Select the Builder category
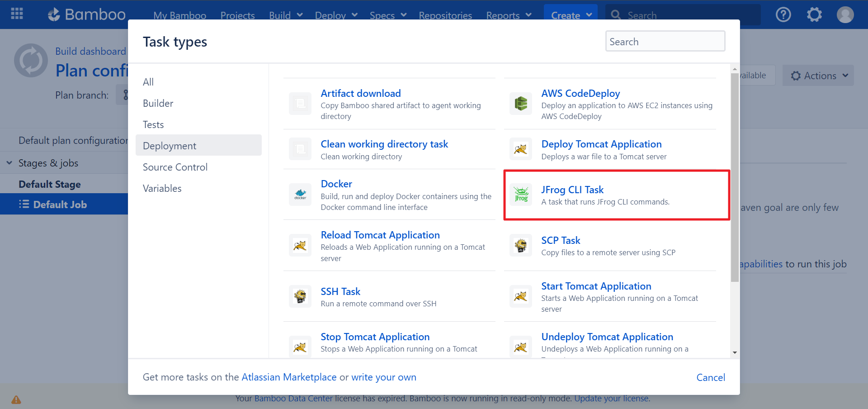This screenshot has width=868, height=409. point(198,103)
